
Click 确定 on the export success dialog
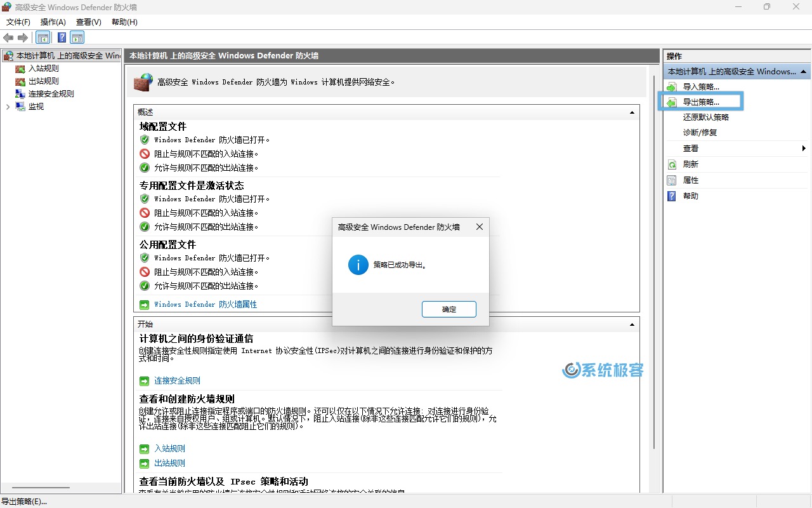pyautogui.click(x=449, y=309)
